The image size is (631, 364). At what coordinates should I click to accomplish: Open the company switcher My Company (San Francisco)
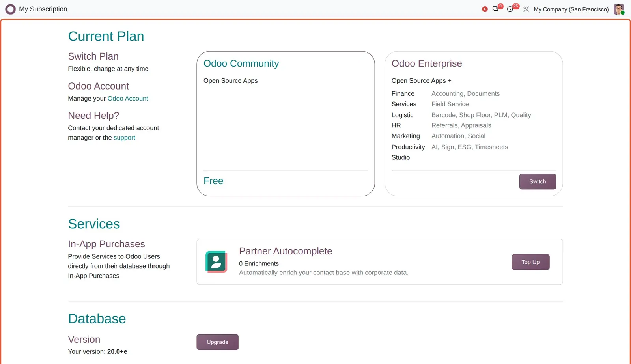[x=571, y=9]
